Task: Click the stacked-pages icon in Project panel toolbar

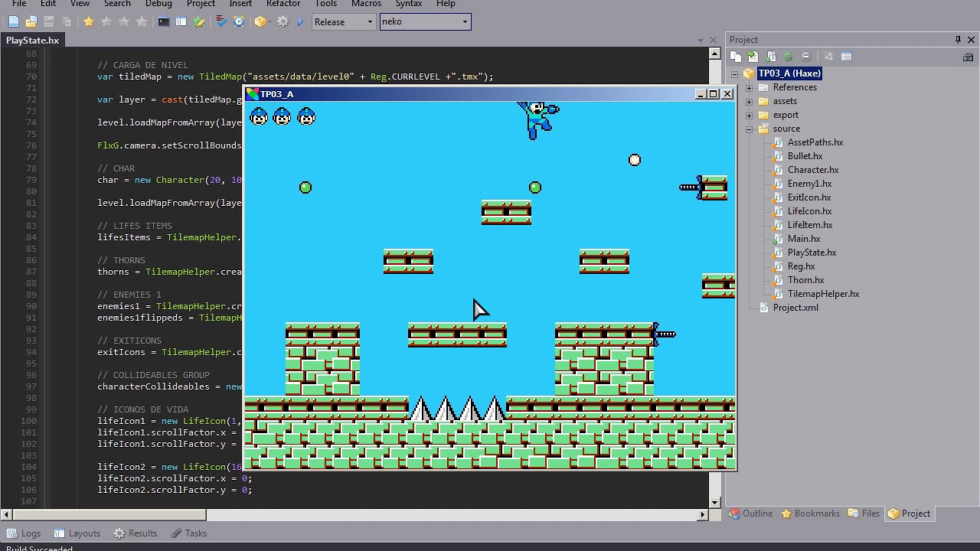Action: point(736,57)
